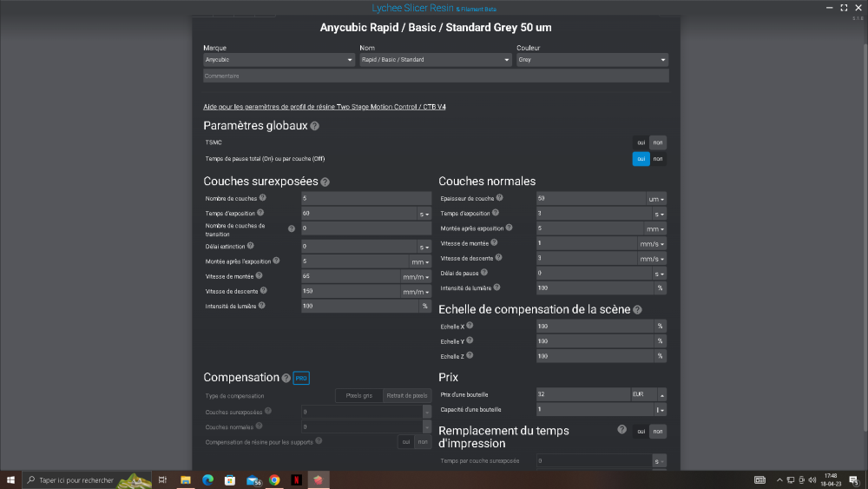Set Temps de pause total to oui
This screenshot has height=489, width=868.
(x=641, y=159)
